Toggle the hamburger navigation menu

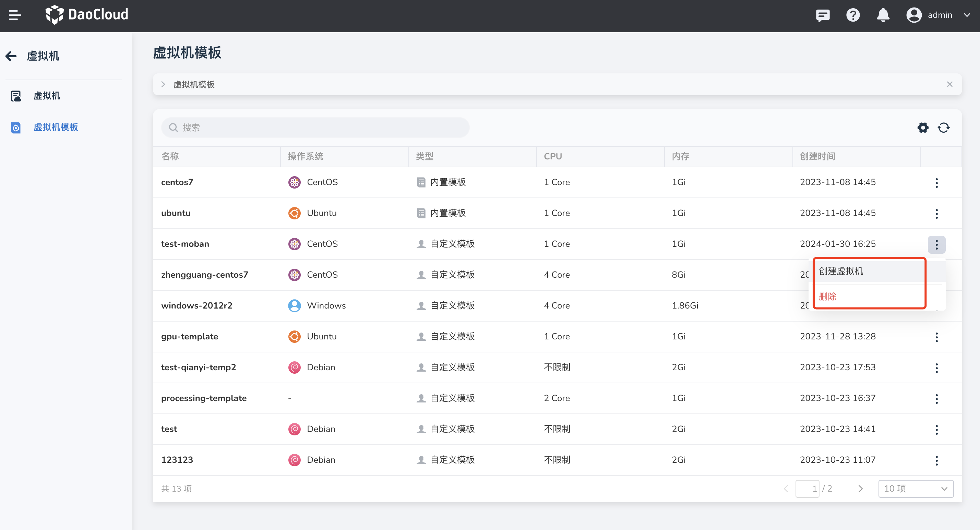pos(15,15)
